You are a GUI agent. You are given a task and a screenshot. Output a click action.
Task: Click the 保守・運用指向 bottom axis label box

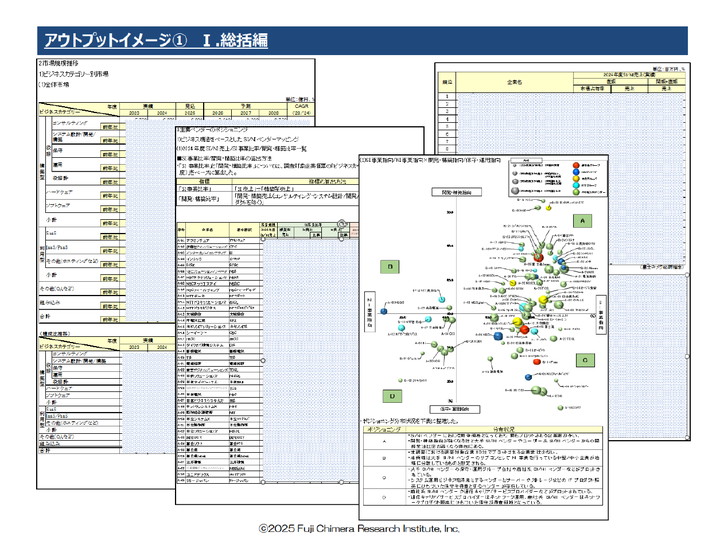coord(455,409)
